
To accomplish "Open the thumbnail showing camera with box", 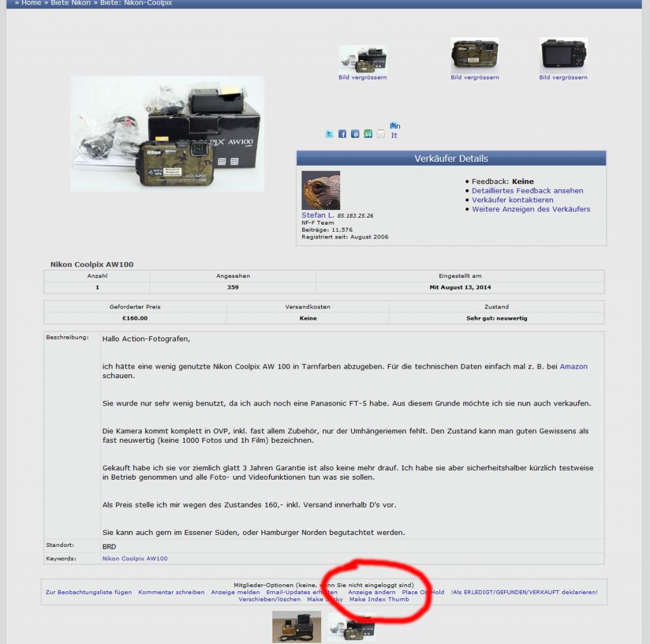I will point(362,59).
